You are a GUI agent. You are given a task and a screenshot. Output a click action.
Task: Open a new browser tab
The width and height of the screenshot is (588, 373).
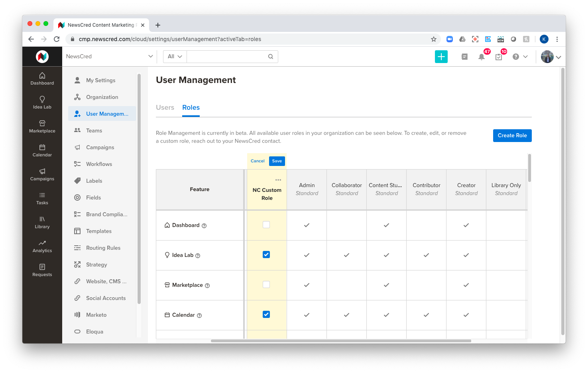158,25
